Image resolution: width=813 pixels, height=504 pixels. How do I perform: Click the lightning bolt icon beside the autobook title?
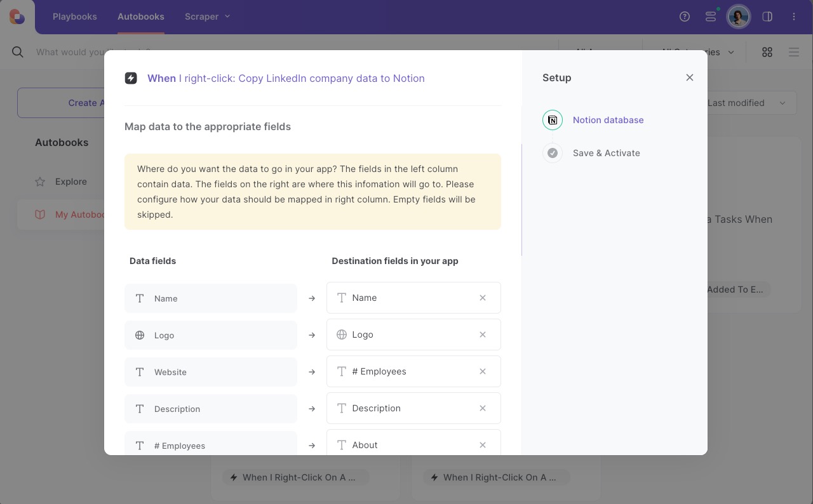tap(131, 78)
